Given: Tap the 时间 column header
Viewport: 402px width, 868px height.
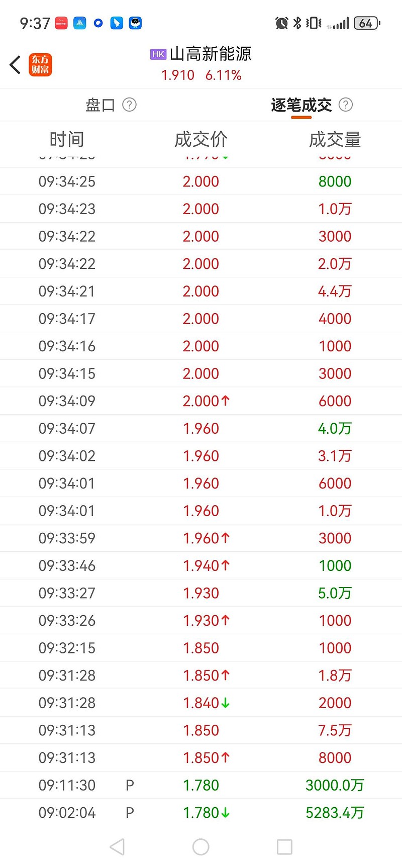Looking at the screenshot, I should click(67, 139).
